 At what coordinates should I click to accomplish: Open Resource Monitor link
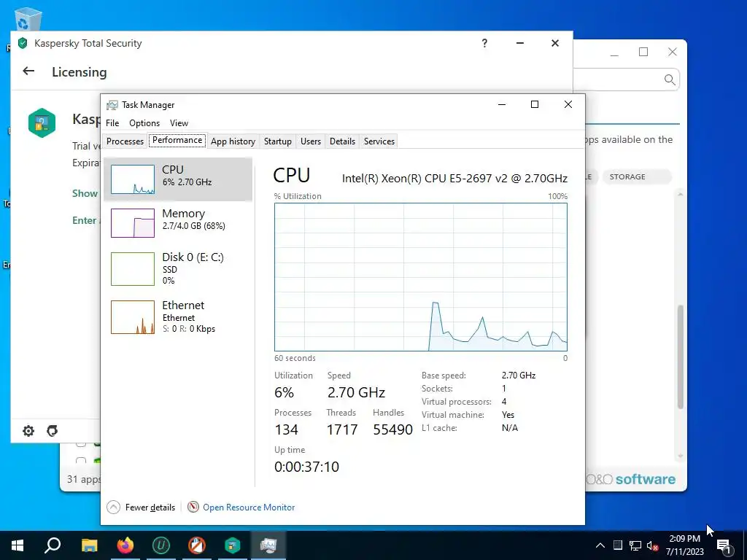[249, 507]
